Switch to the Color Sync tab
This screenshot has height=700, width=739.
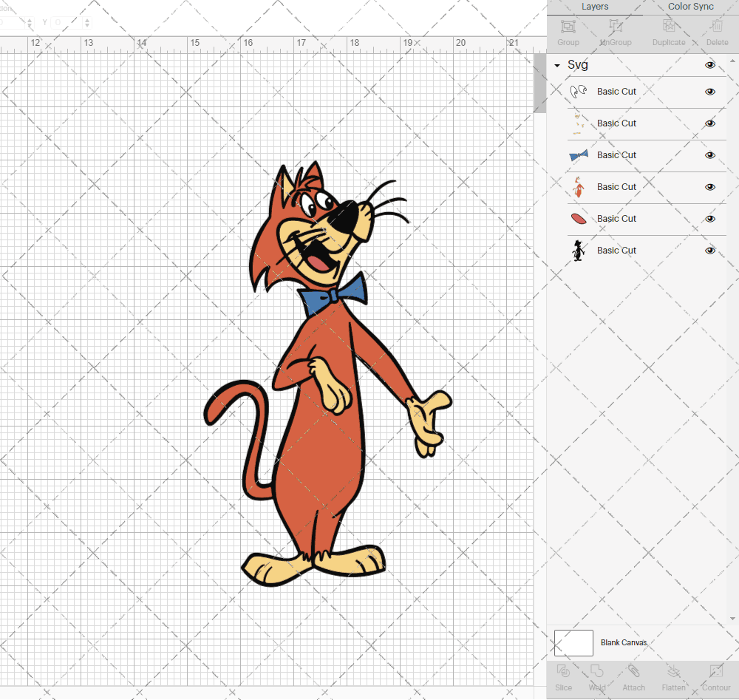(690, 7)
